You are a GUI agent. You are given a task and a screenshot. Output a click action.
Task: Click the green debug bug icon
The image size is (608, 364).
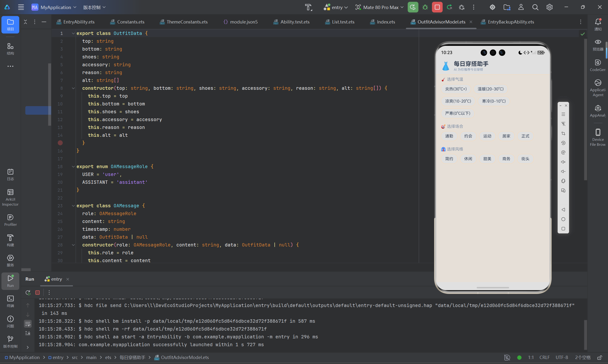point(425,7)
